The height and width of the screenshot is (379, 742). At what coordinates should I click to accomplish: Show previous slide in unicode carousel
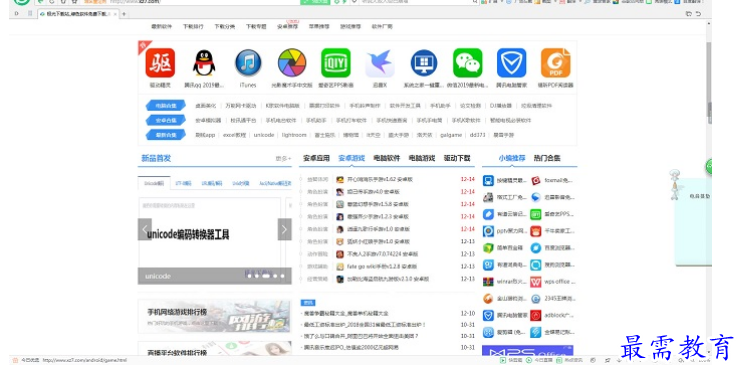coord(145,229)
